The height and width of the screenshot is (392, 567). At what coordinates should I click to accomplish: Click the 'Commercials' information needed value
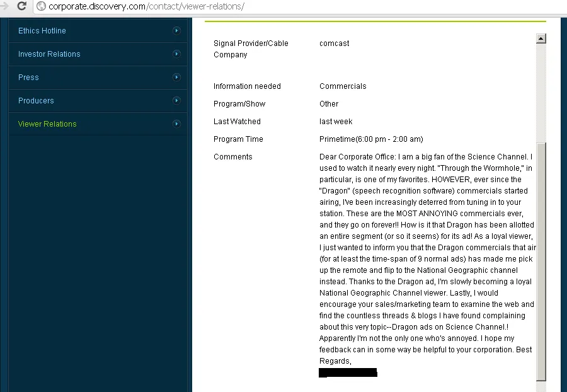pos(343,86)
